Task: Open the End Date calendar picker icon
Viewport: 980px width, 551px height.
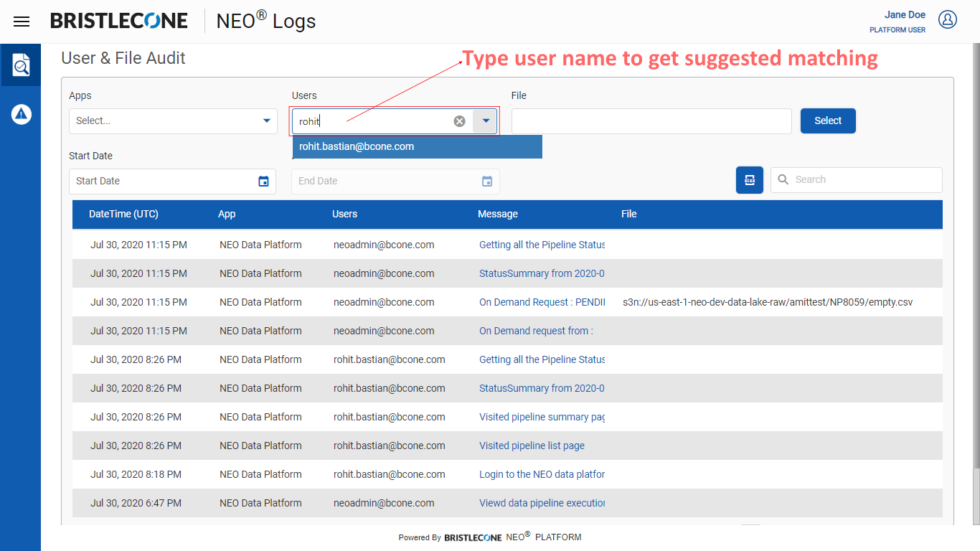Action: pyautogui.click(x=487, y=181)
